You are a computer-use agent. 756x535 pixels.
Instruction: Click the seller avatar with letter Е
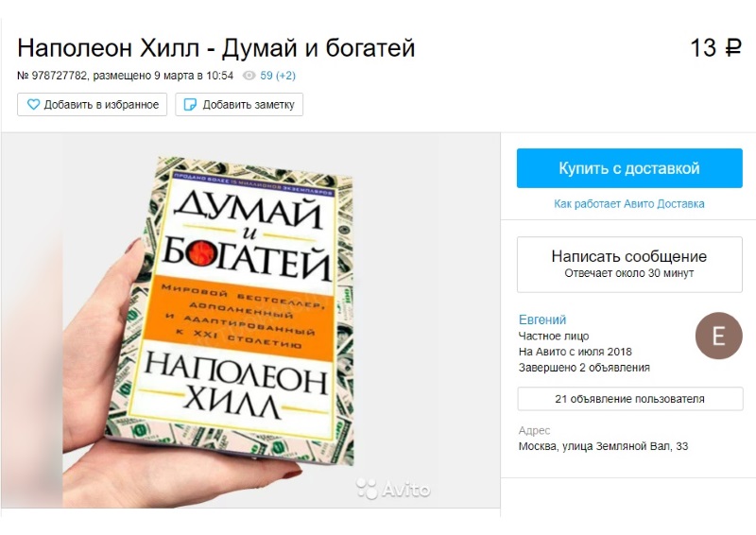[718, 336]
